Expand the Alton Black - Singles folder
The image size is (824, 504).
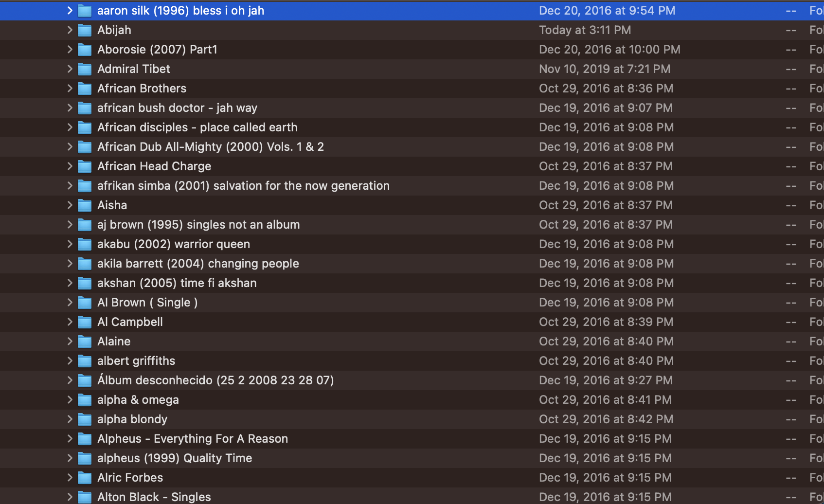(x=70, y=497)
